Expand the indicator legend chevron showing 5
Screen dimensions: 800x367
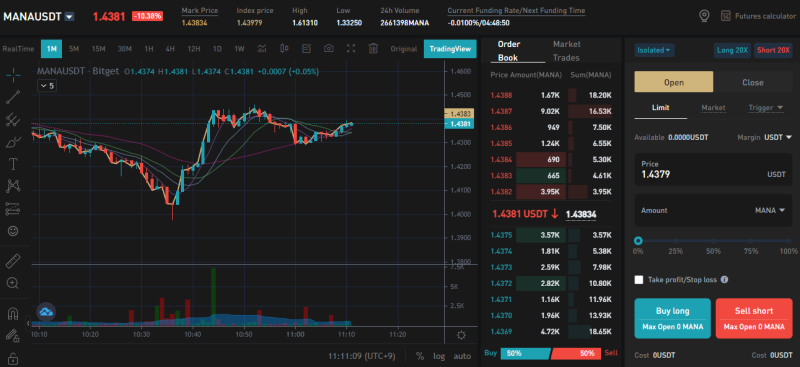[x=47, y=86]
